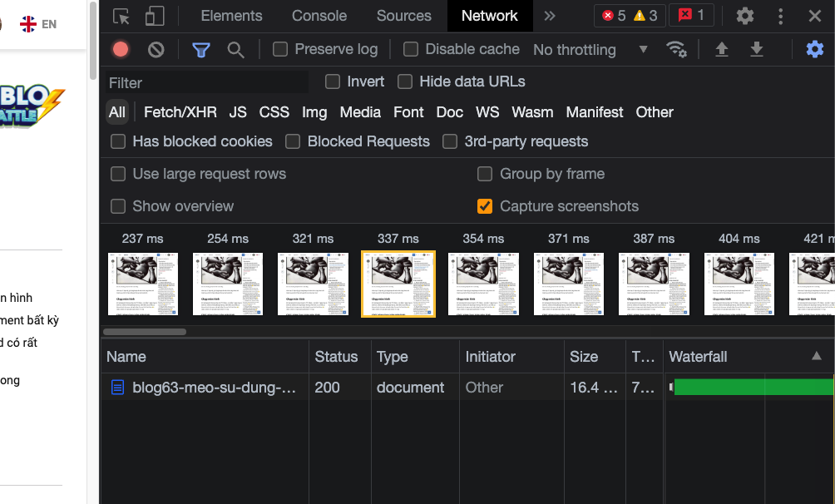Open the DevTools three-dot menu

780,16
